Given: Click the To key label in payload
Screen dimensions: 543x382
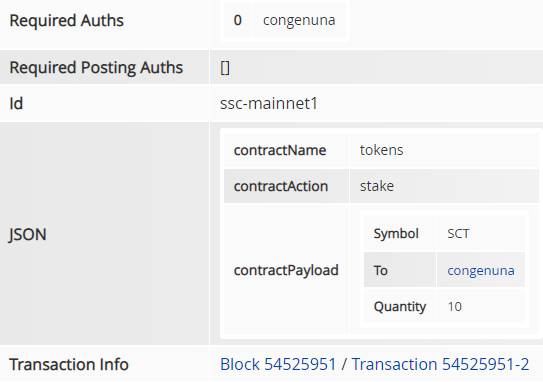Looking at the screenshot, I should pyautogui.click(x=381, y=270).
